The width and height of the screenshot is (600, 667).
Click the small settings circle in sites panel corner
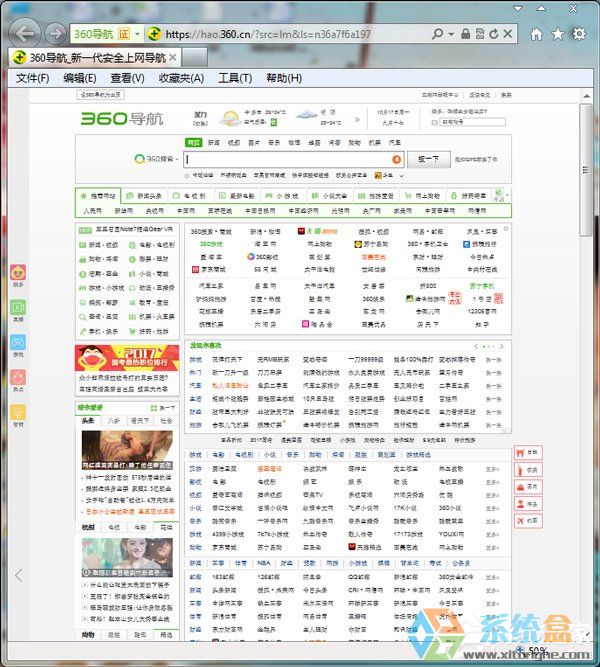point(506,228)
